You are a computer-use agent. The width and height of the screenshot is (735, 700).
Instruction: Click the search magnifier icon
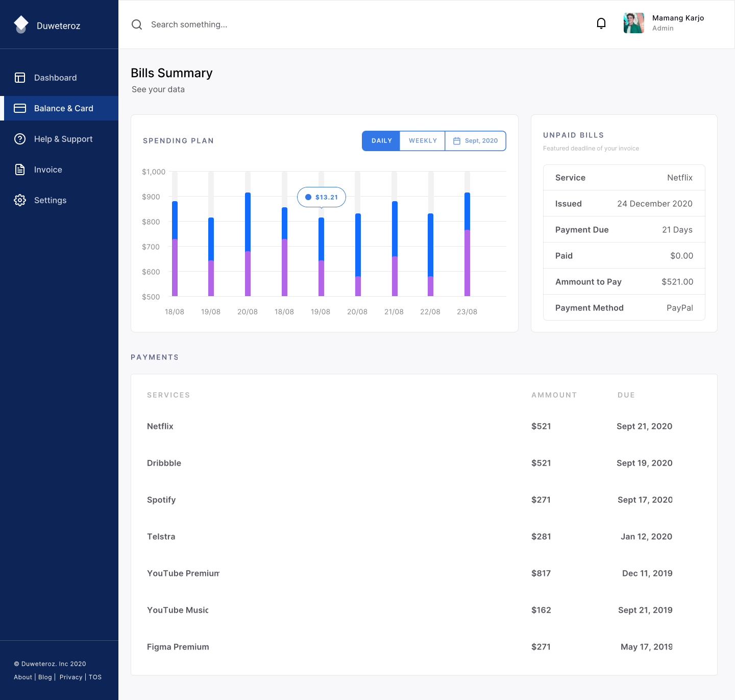point(137,25)
